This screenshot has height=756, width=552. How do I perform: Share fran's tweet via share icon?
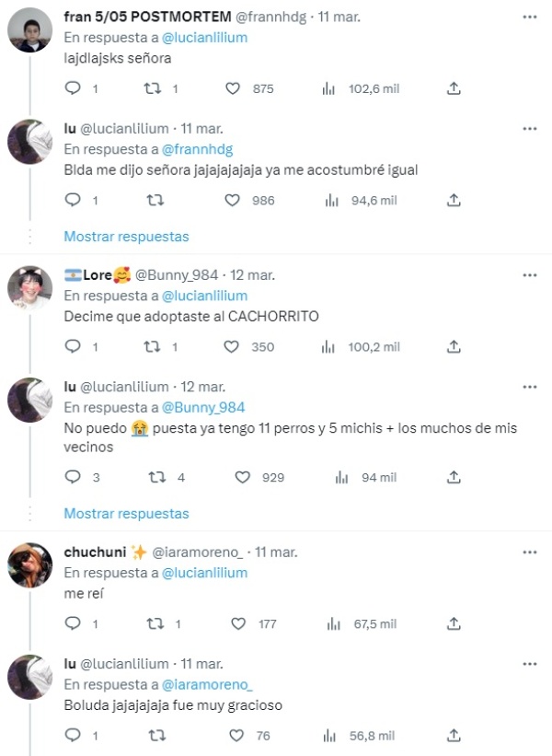click(454, 88)
